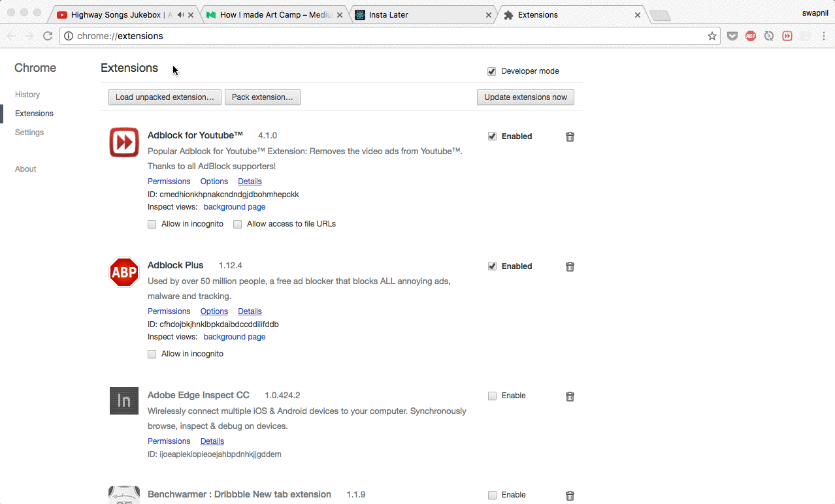This screenshot has height=504, width=835.
Task: Disable Adblock Plus via Enabled checkbox
Action: point(492,266)
